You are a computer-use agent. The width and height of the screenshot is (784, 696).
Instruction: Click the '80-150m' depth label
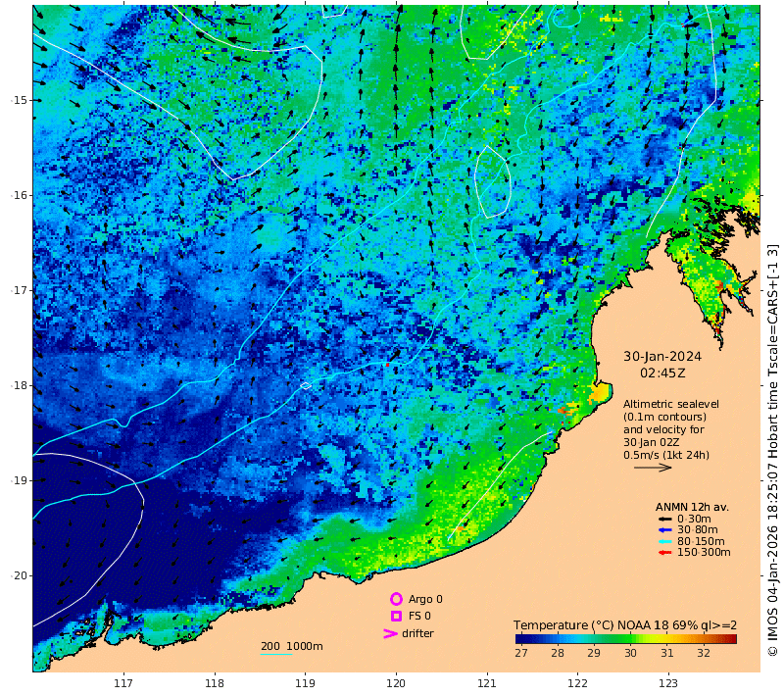click(x=701, y=541)
